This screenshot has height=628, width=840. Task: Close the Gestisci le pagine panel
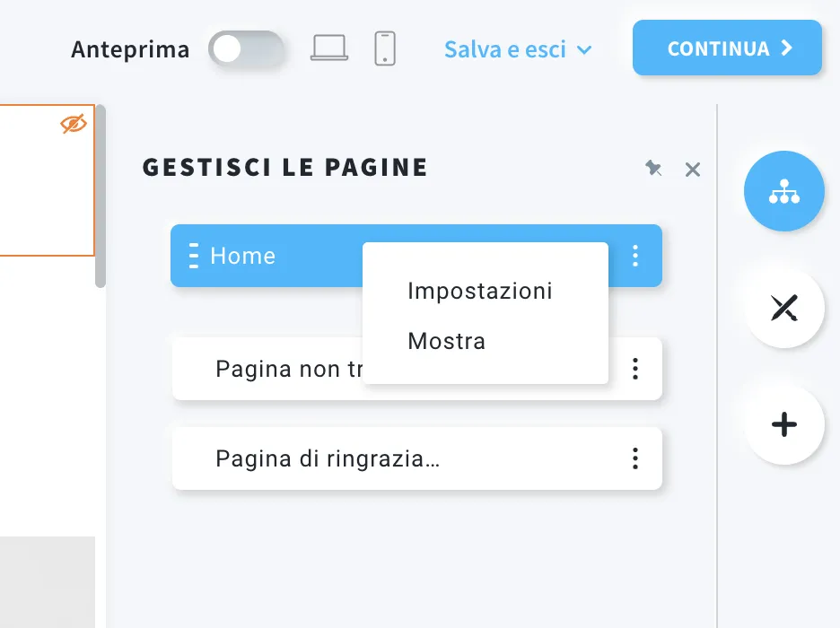[x=693, y=170]
